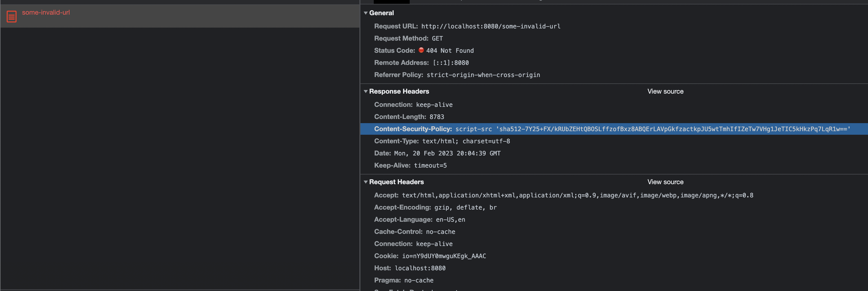
Task: Collapse the Request Headers section
Action: 366,182
